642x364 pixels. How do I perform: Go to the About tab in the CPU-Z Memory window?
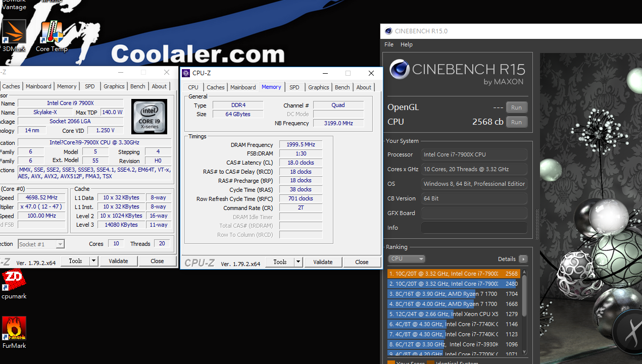coord(364,87)
